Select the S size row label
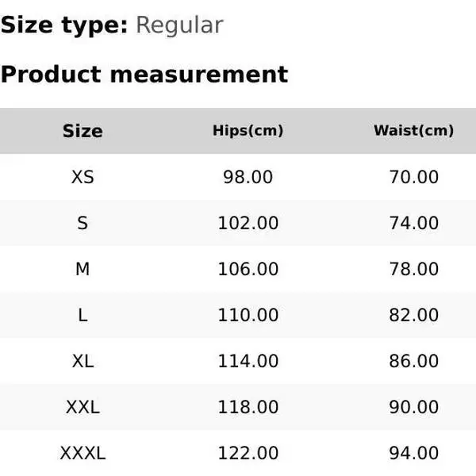Screen dimensions: 476x476 coord(83,223)
